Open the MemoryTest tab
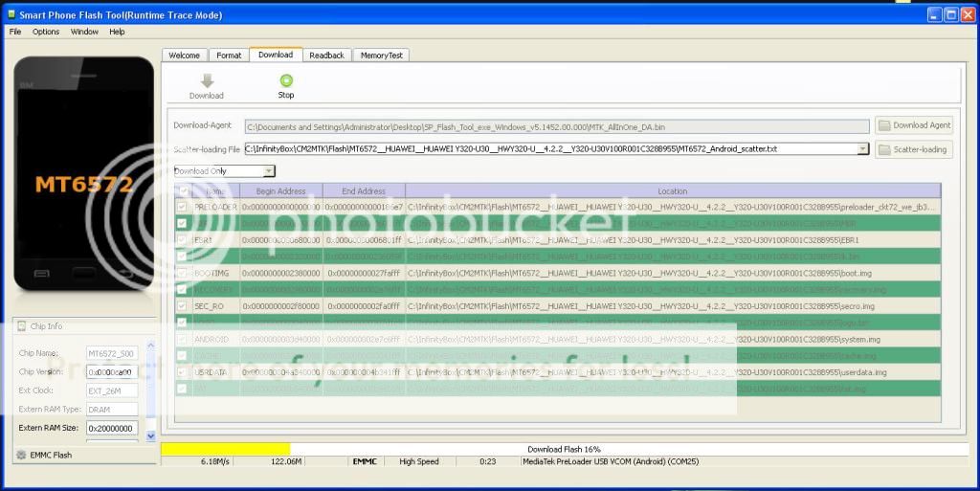This screenshot has width=980, height=491. 382,56
